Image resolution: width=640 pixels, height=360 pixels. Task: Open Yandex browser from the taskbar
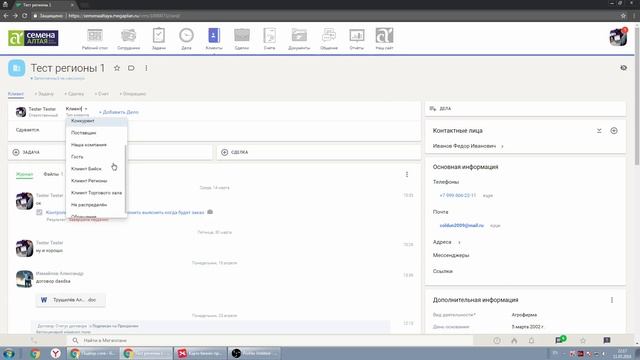[x=56, y=353]
